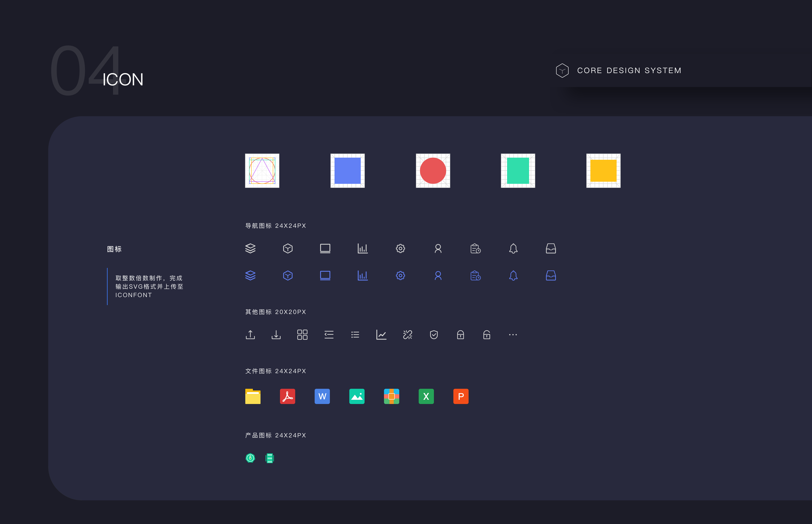This screenshot has width=812, height=524.
Task: Click the yellow square keyline swatch
Action: pos(603,171)
